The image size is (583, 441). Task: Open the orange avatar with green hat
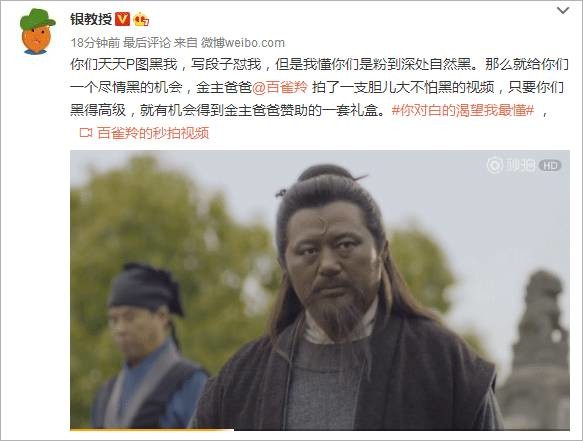click(36, 32)
